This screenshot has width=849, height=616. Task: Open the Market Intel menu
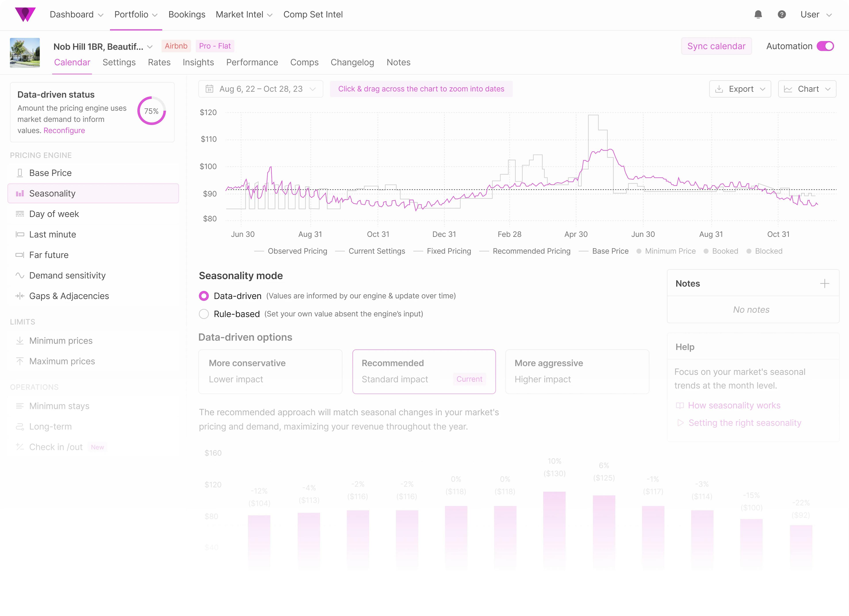point(244,15)
